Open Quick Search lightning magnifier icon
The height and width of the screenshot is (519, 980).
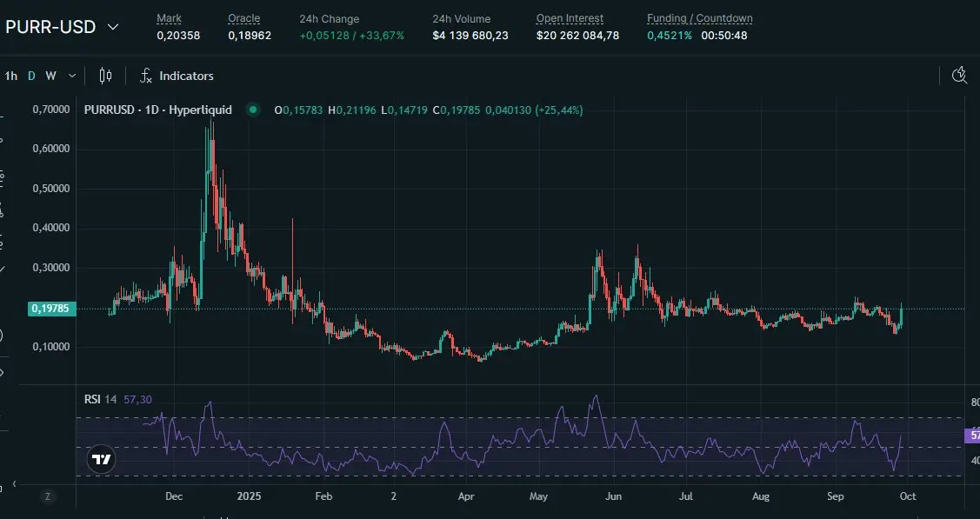coord(959,76)
